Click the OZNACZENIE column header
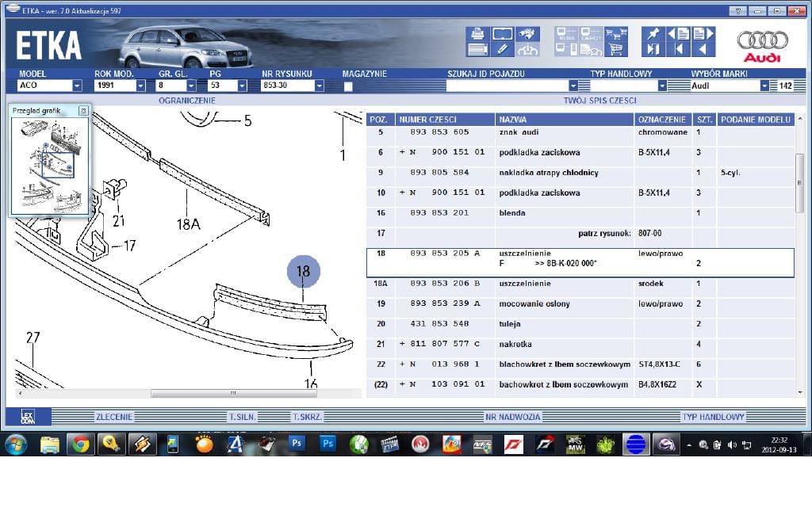 [663, 120]
